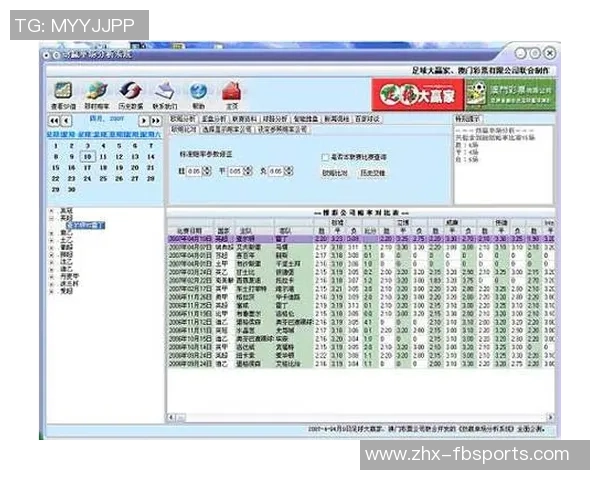
Task: Go to 主页 via house icon
Action: [232, 91]
